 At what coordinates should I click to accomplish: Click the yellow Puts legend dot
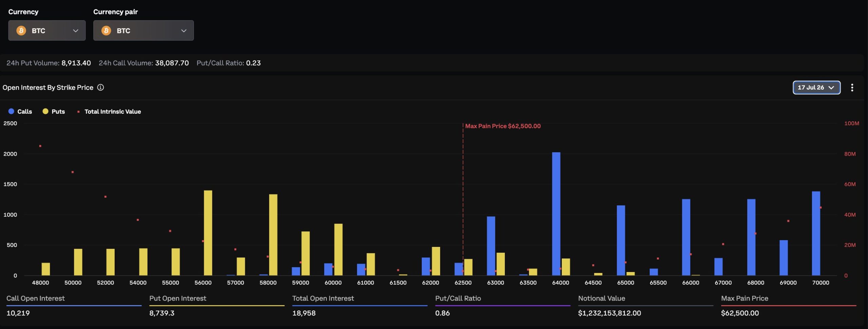(x=45, y=111)
